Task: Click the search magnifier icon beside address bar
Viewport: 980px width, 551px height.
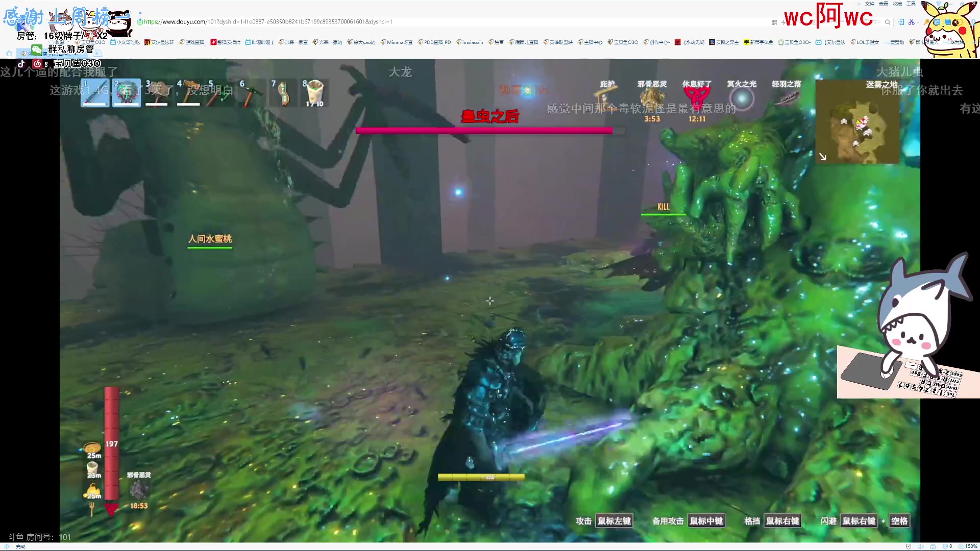Action: click(888, 22)
